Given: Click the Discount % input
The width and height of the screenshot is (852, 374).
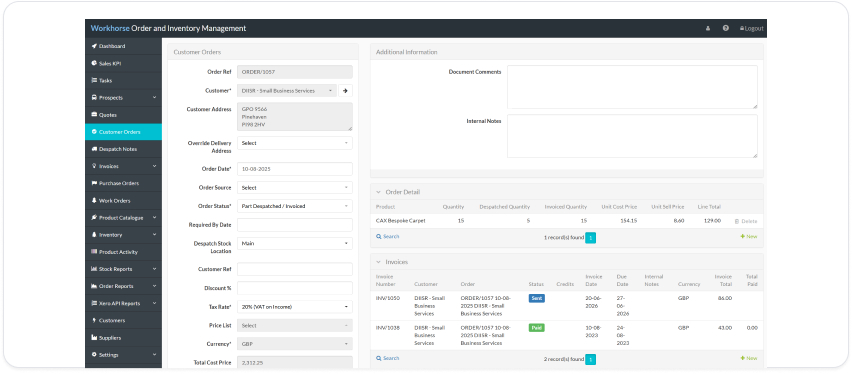Looking at the screenshot, I should pos(295,288).
